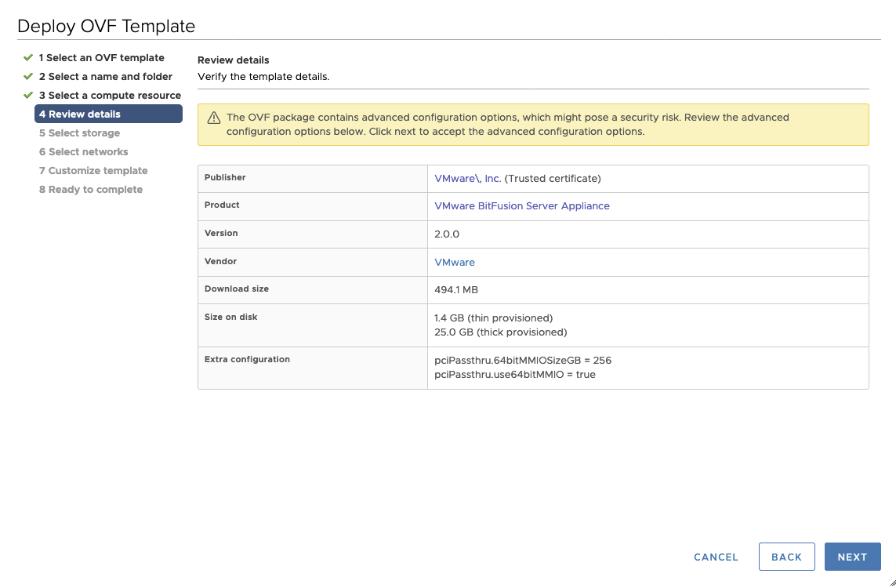
Task: Select step 2 Select a name and folder
Action: pyautogui.click(x=106, y=76)
